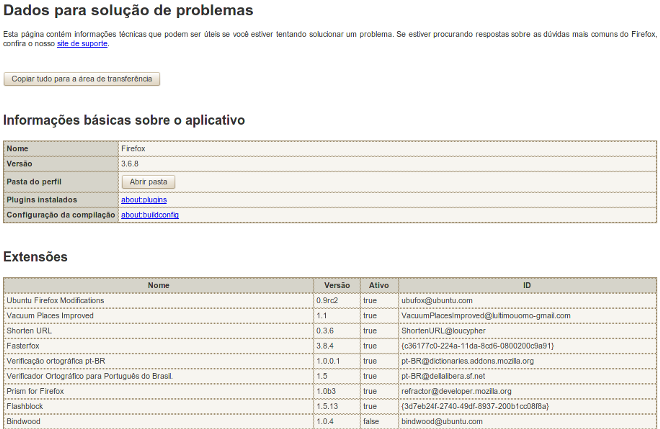
Task: Select 'Flashblock' extension name
Action: click(x=25, y=406)
